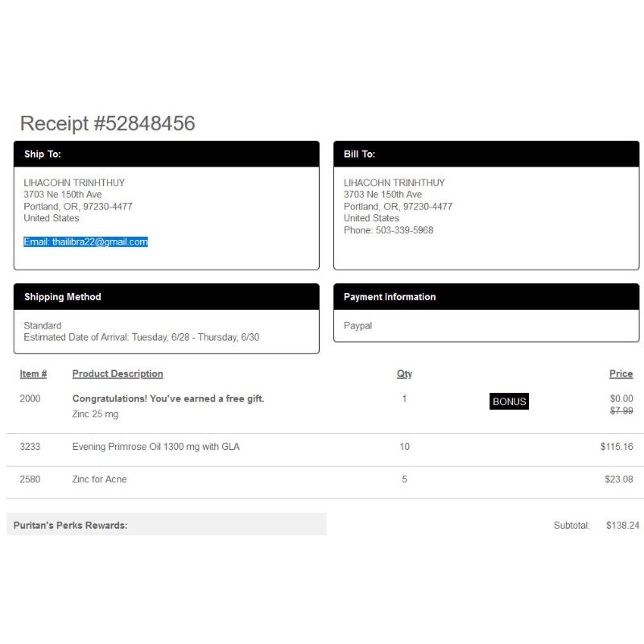The width and height of the screenshot is (644, 644).
Task: Click the BONUS badge
Action: coord(509,402)
